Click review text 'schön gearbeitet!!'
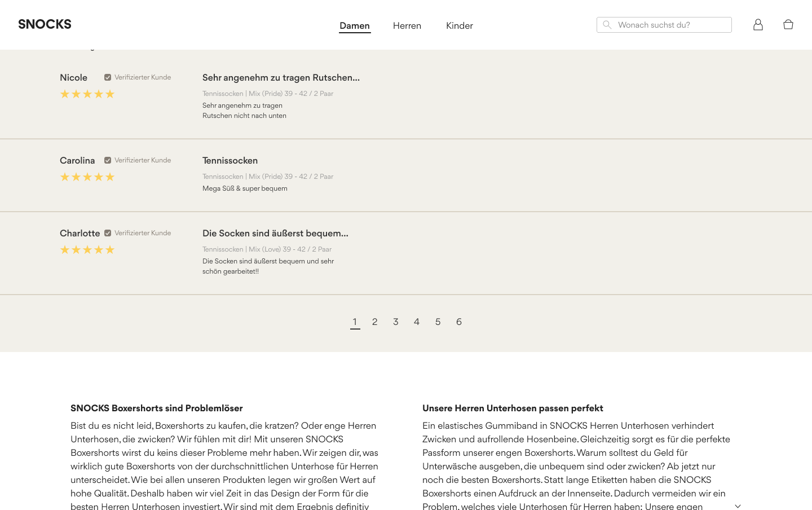 [x=231, y=271]
